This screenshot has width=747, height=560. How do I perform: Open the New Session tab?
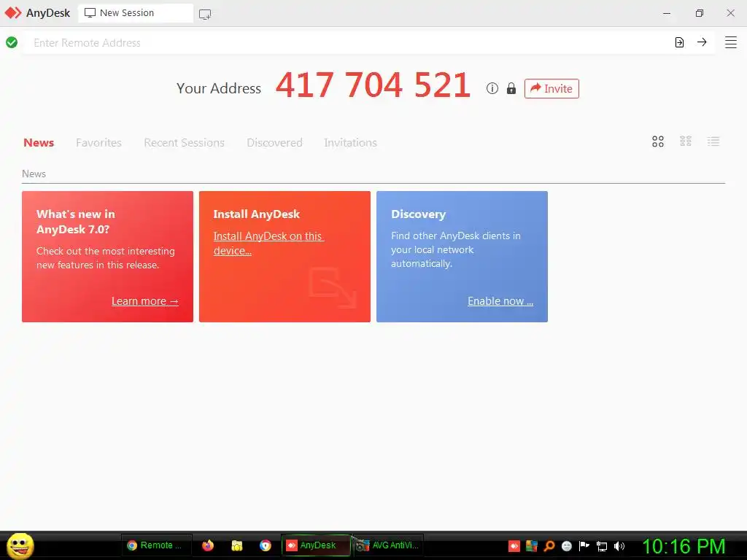(135, 13)
